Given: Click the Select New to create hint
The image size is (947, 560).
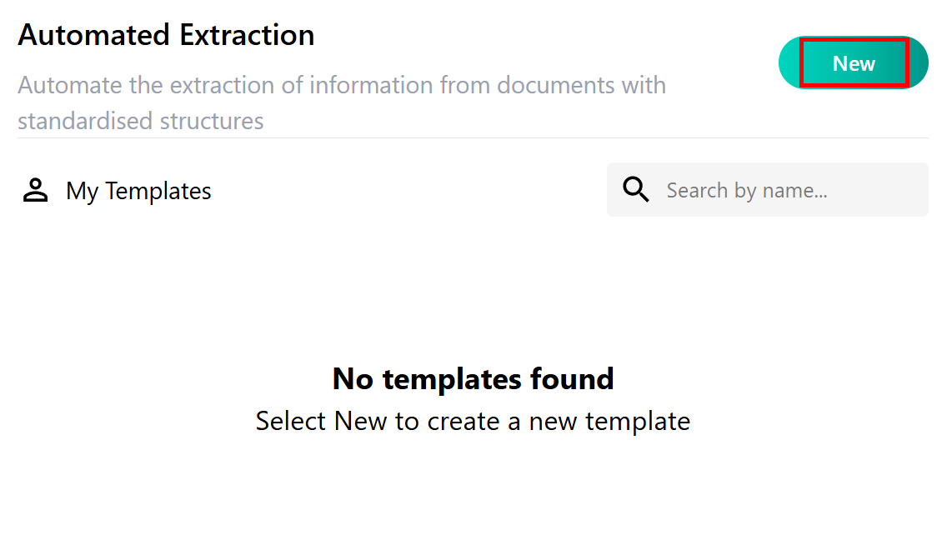Looking at the screenshot, I should (473, 421).
